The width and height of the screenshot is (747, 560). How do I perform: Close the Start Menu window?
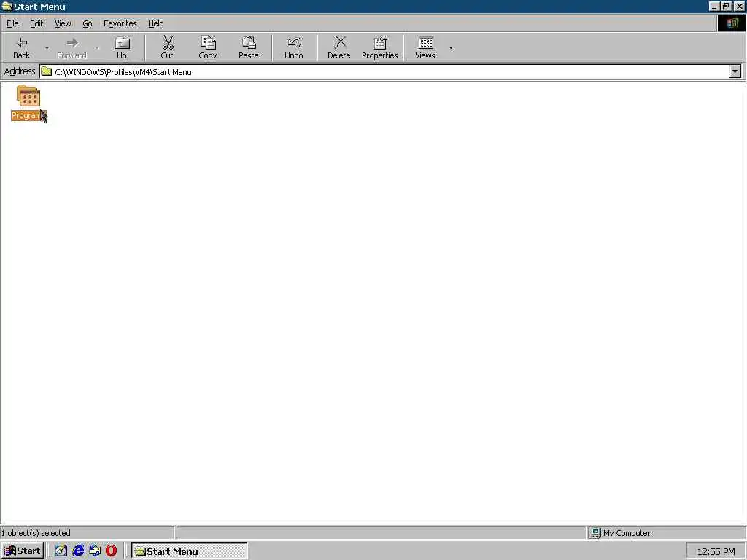point(740,7)
